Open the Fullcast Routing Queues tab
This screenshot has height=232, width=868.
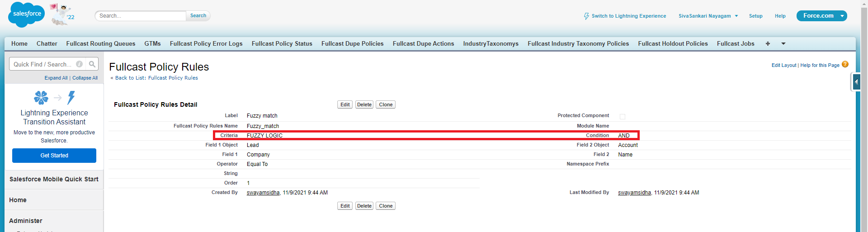[x=101, y=43]
